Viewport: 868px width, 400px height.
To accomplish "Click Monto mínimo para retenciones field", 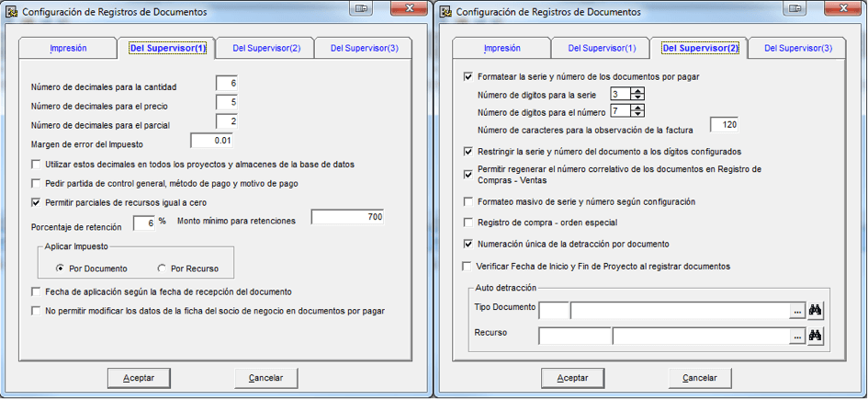I will tap(347, 218).
